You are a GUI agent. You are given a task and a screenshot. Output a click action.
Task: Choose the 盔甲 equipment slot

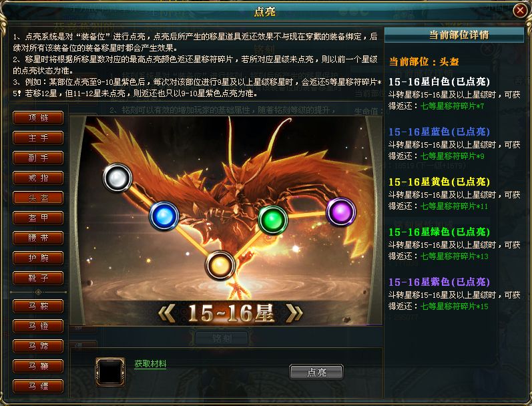(x=38, y=218)
